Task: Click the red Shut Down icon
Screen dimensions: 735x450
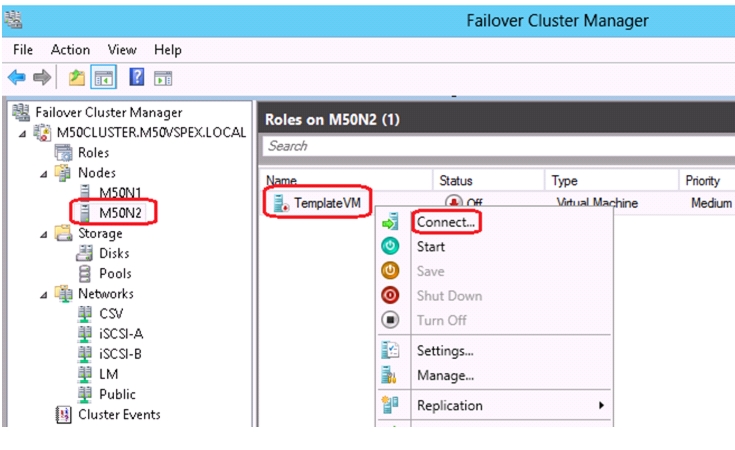Action: click(390, 295)
